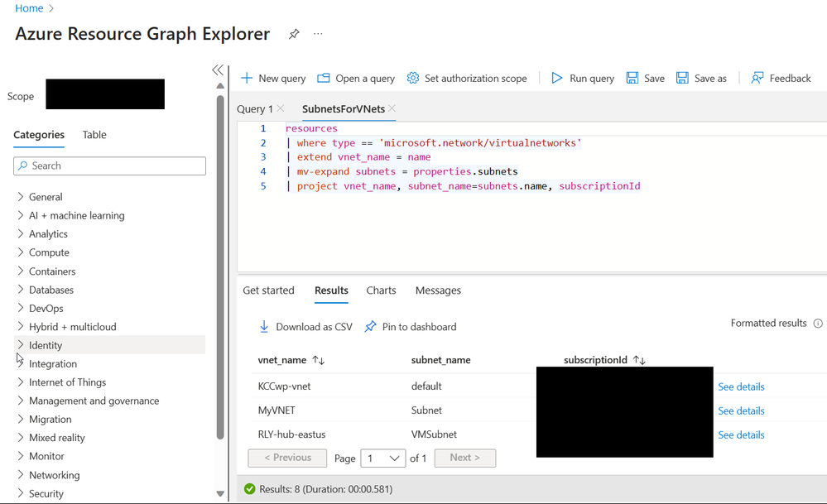Select the Results tab
This screenshot has height=504, width=827.
[x=331, y=290]
